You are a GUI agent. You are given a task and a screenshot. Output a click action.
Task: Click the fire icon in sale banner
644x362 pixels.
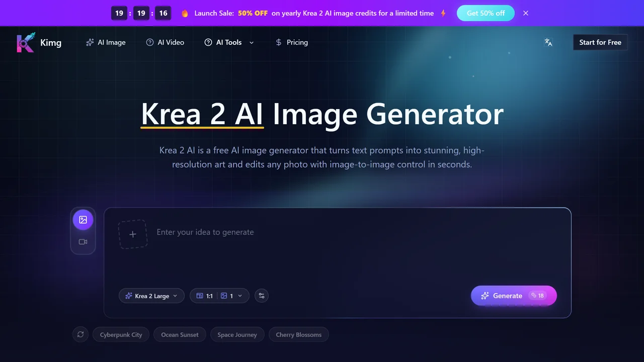pos(185,13)
